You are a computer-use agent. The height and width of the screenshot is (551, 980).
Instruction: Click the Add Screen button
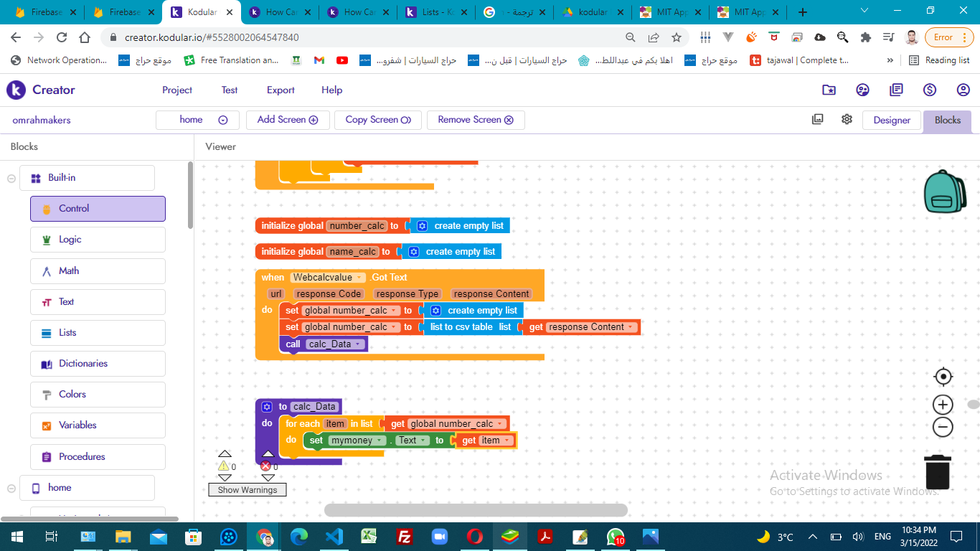point(287,120)
